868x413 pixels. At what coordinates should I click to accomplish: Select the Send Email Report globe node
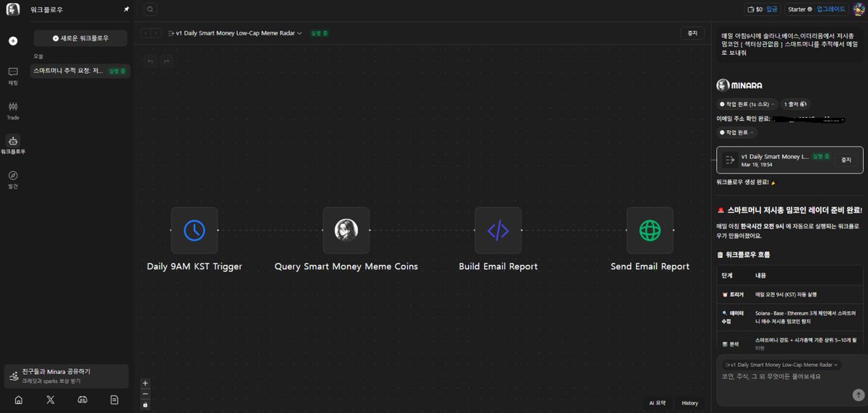coord(650,230)
